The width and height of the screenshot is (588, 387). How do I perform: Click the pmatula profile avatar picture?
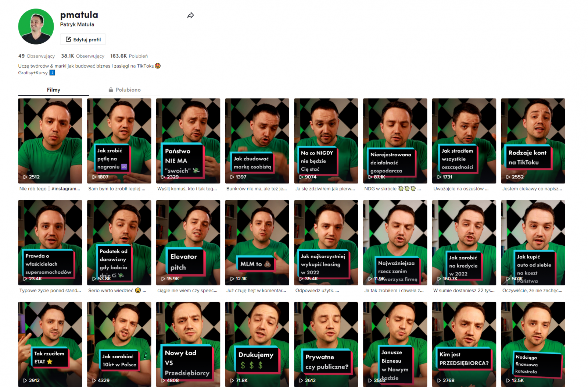point(36,26)
